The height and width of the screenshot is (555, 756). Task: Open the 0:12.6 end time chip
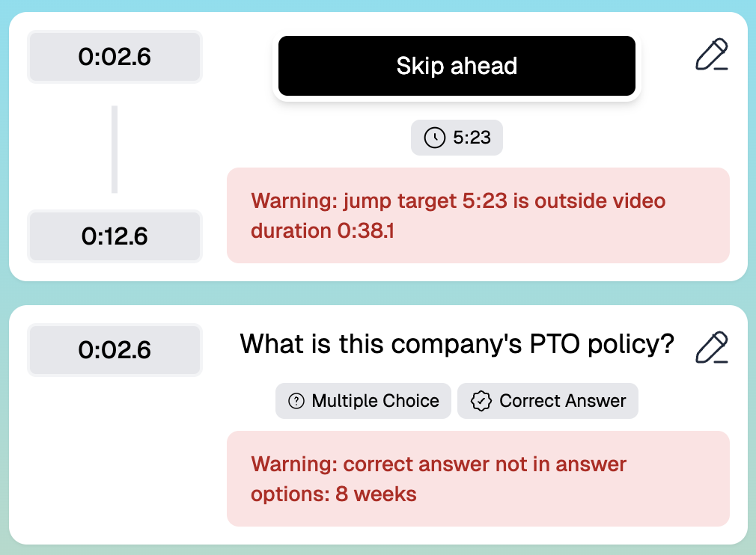pos(114,236)
